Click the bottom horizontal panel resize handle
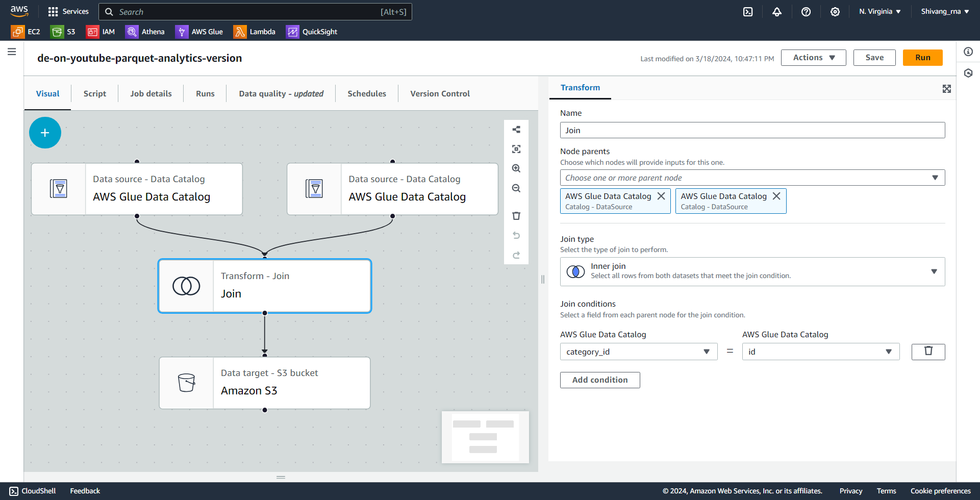 281,477
